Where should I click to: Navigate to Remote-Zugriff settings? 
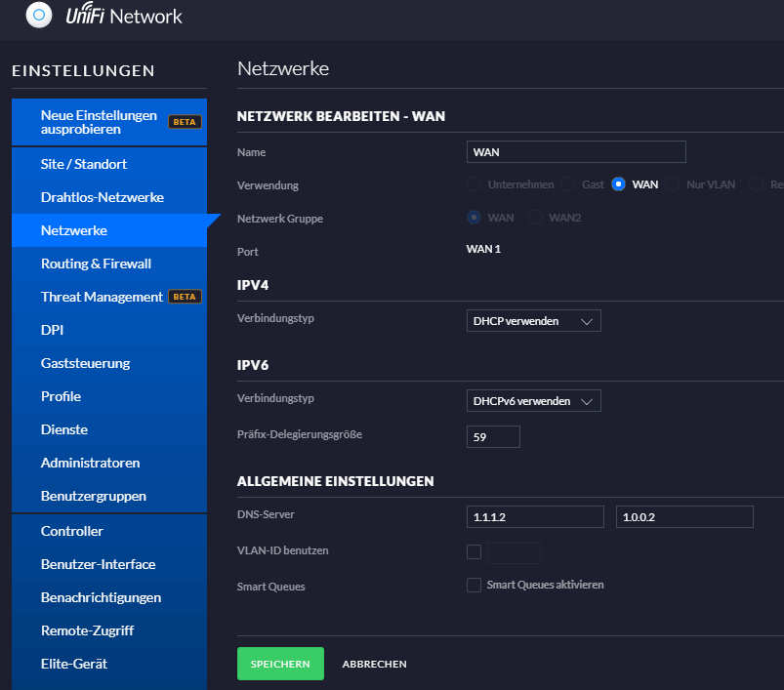tap(87, 630)
